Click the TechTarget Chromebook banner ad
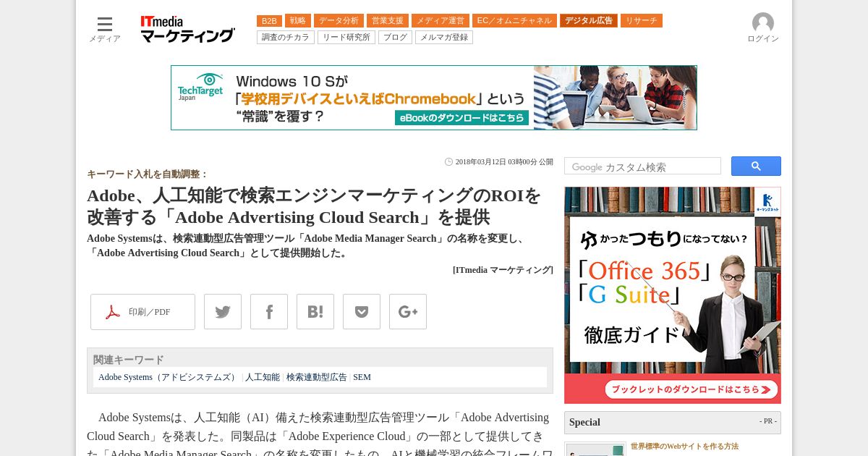The height and width of the screenshot is (456, 868). (434, 98)
